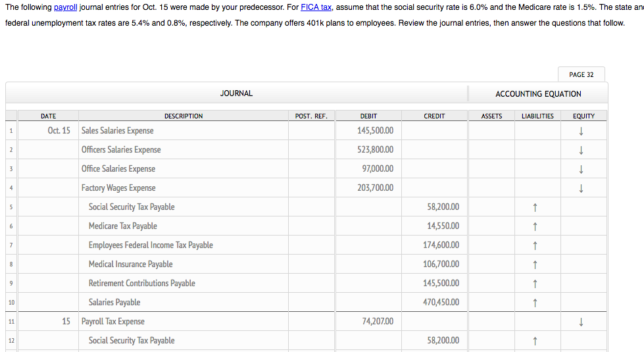Click equity down arrow for Payroll Tax Expense
This screenshot has height=352, width=644.
point(581,322)
